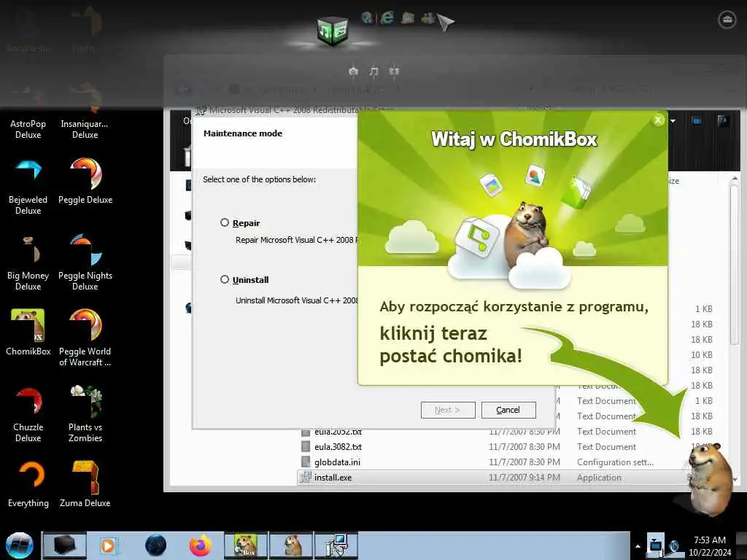Click the Explorer vertical scrollbar
Screen dimensions: 747x560
click(x=734, y=264)
